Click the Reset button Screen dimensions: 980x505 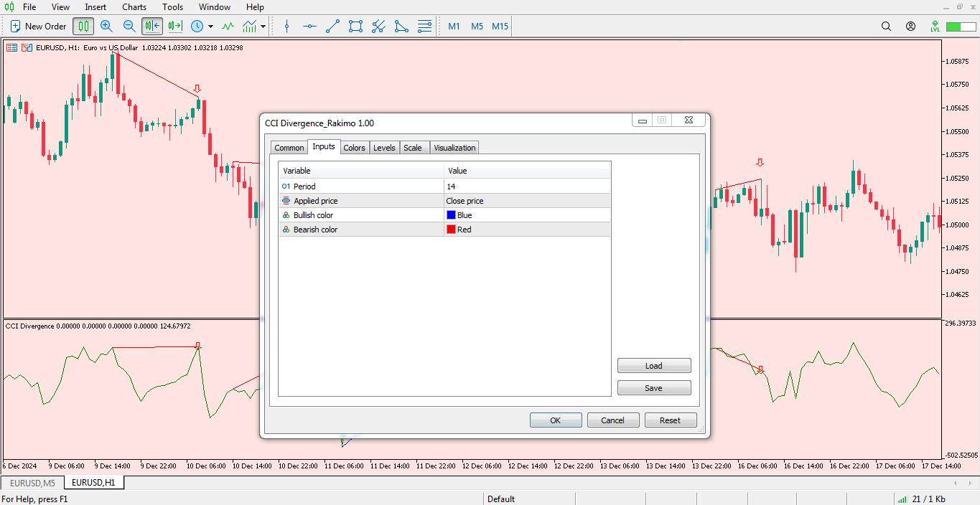coord(671,420)
